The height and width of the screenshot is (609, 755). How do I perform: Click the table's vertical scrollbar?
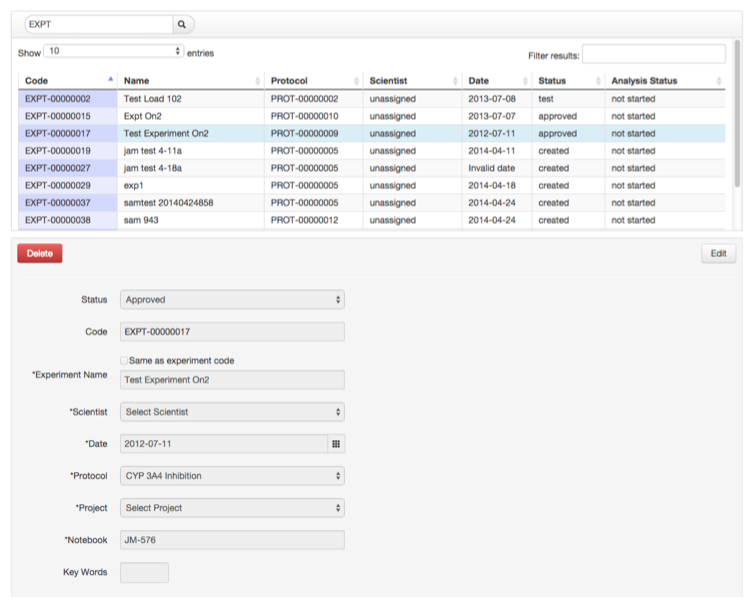[737, 114]
